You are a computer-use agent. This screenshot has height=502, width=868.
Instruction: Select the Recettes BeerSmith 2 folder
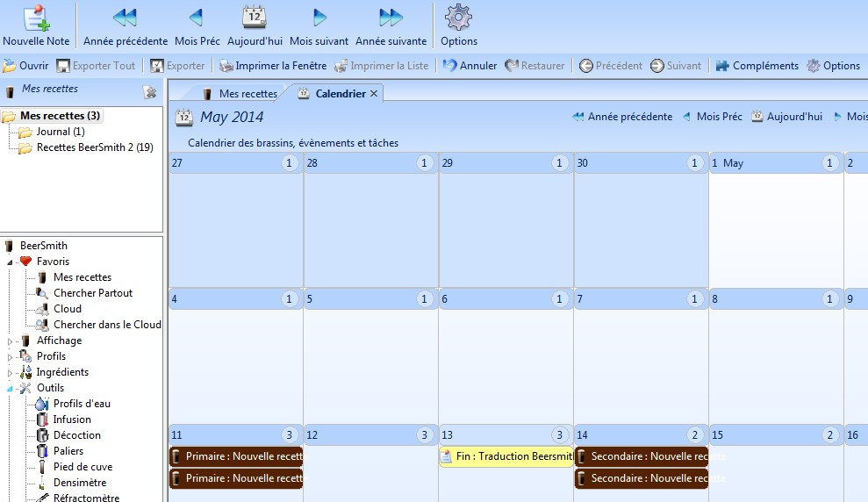tap(94, 147)
